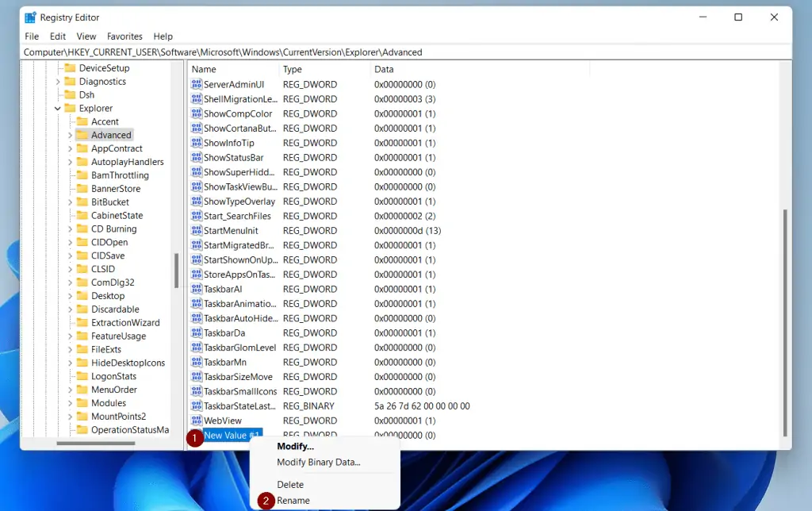The width and height of the screenshot is (812, 511).
Task: Click the DWORD icon beside WebView
Action: pyautogui.click(x=196, y=421)
